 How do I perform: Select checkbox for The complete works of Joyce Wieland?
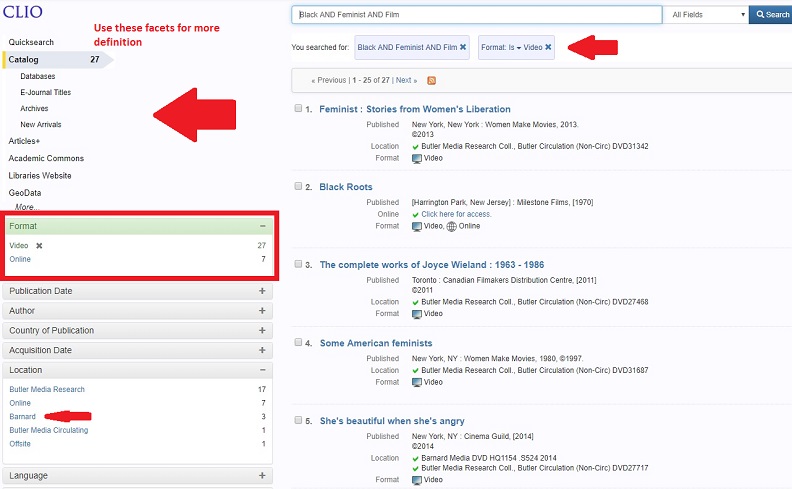(x=298, y=264)
